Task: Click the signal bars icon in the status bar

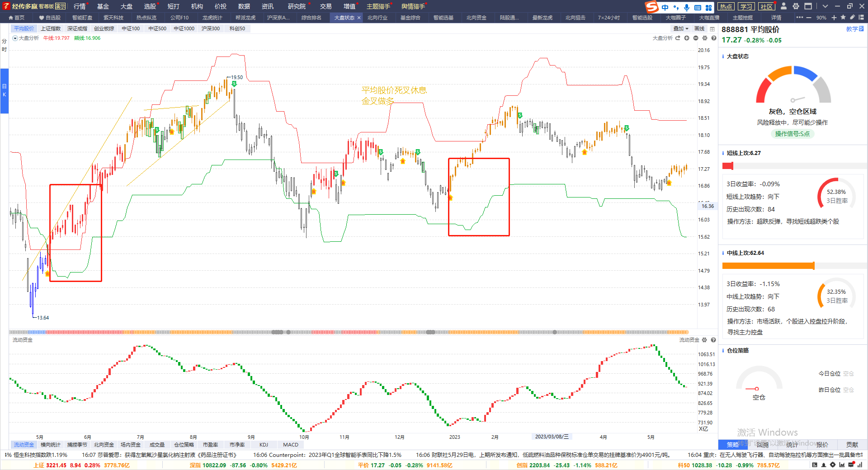Action: pyautogui.click(x=860, y=465)
